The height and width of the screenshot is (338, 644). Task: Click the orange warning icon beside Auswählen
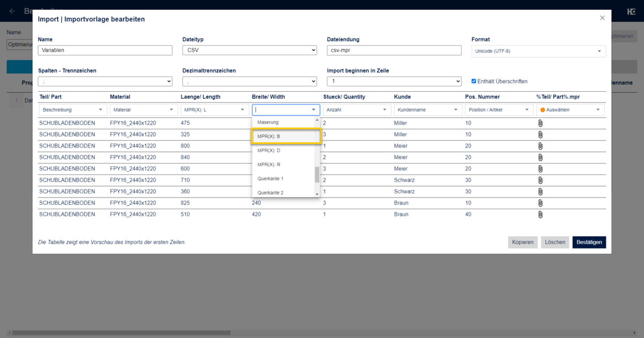pos(543,109)
